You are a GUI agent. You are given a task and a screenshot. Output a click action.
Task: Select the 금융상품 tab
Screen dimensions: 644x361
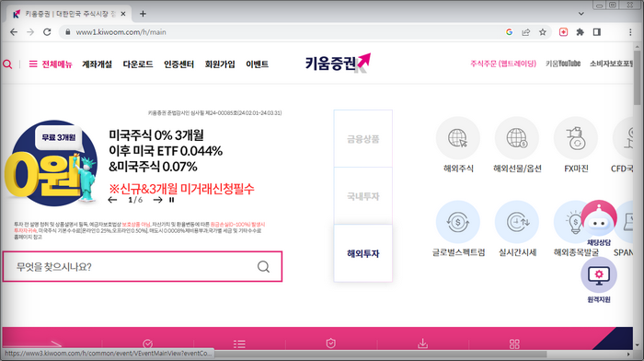(x=363, y=139)
